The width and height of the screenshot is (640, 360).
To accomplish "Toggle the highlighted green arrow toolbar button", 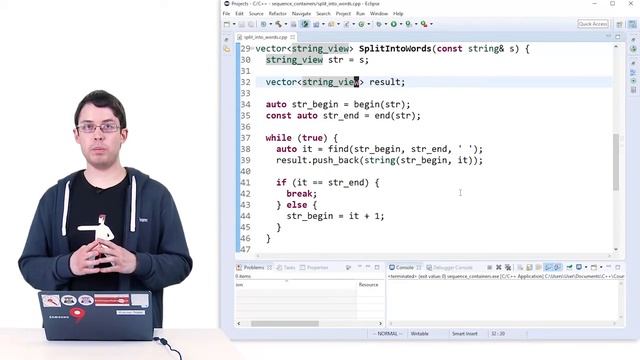I will coord(304,24).
